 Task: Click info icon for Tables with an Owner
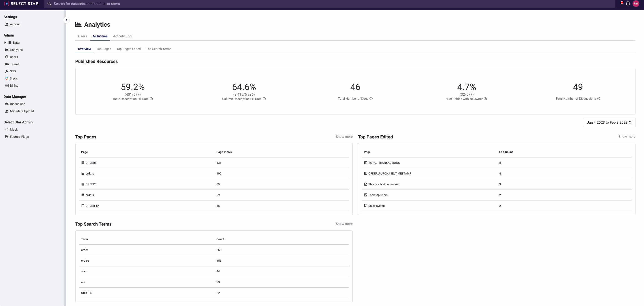pyautogui.click(x=485, y=99)
